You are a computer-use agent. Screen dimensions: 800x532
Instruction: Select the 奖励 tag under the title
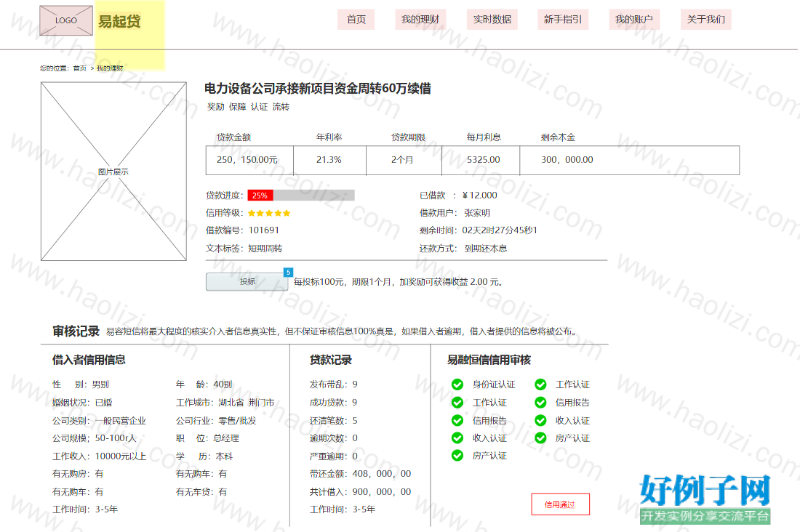point(216,107)
